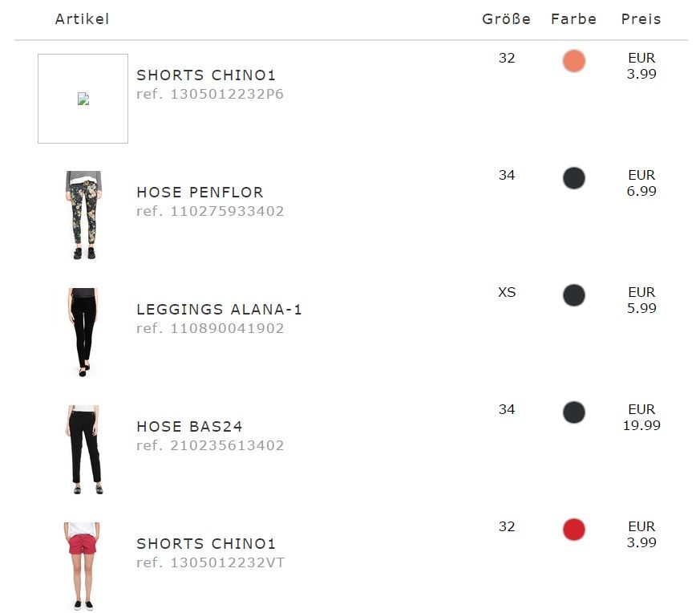Click the LEGGINGS ALANA-1 product name
This screenshot has width=700, height=613.
coord(219,310)
